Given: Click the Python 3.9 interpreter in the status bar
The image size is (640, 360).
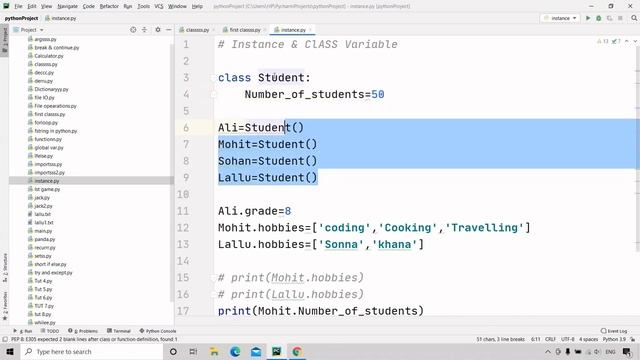Looking at the screenshot, I should (x=614, y=339).
